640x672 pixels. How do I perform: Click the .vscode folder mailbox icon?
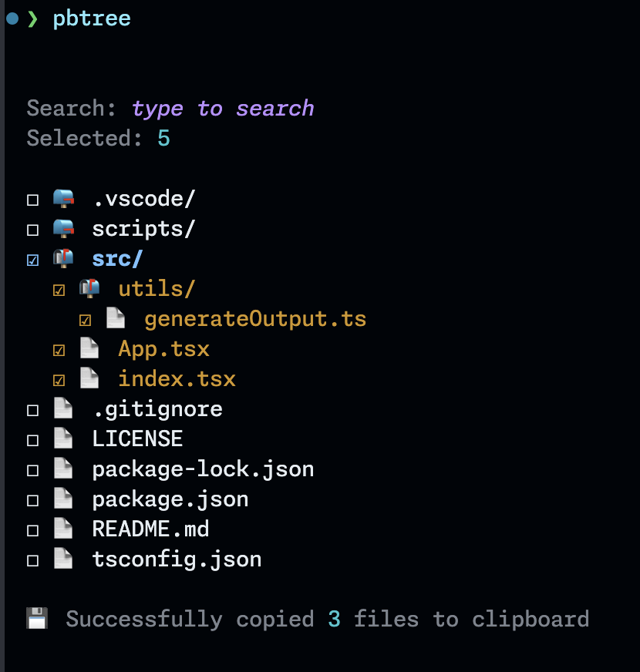pyautogui.click(x=63, y=199)
